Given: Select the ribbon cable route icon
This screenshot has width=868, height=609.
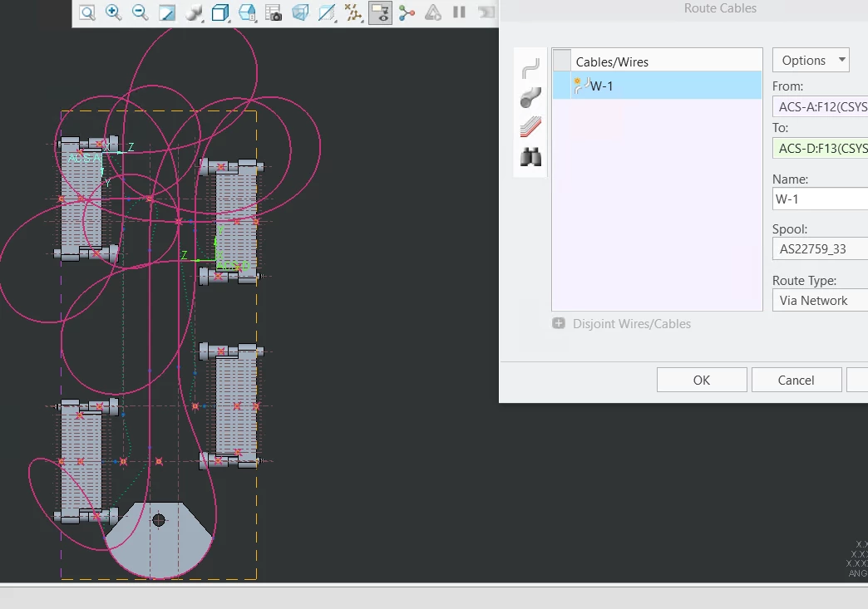Looking at the screenshot, I should 530,127.
